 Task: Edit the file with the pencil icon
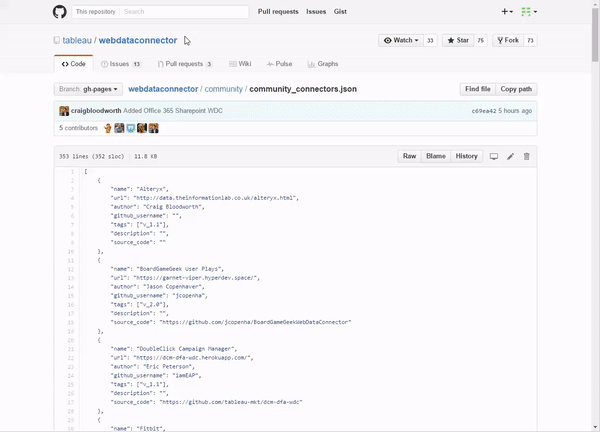tap(510, 156)
